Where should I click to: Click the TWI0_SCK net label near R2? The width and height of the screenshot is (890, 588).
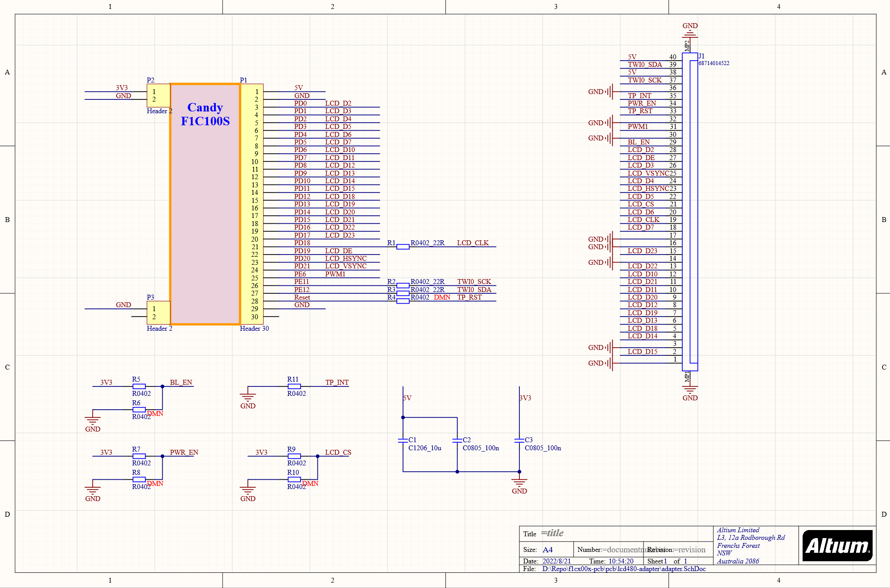coord(474,281)
